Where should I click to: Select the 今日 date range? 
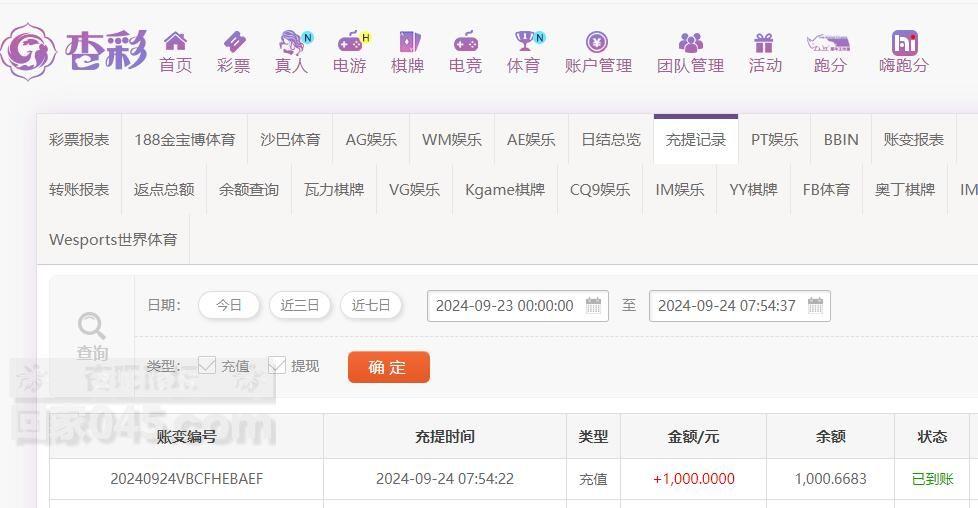pos(229,305)
